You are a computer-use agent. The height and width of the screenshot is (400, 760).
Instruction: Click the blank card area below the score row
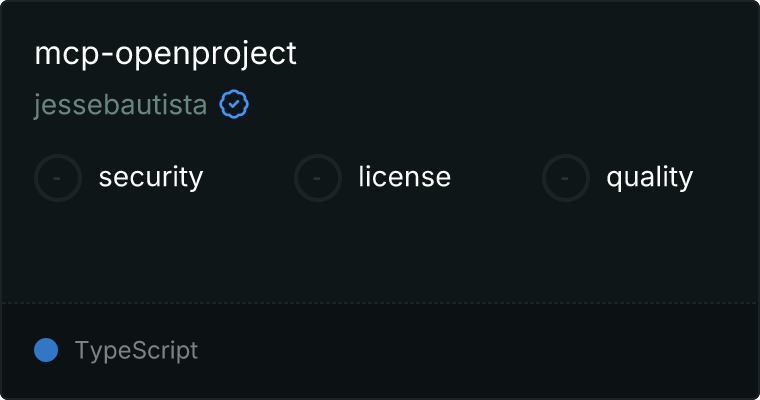pyautogui.click(x=380, y=250)
